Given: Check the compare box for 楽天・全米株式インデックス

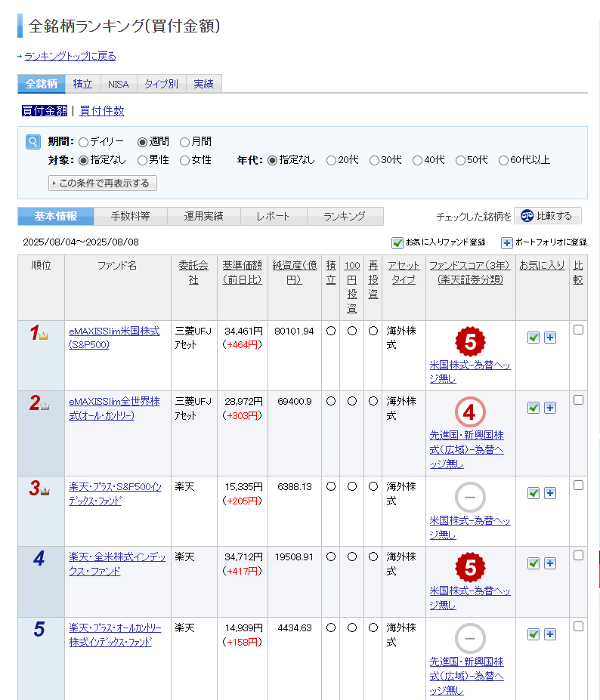Looking at the screenshot, I should [578, 556].
